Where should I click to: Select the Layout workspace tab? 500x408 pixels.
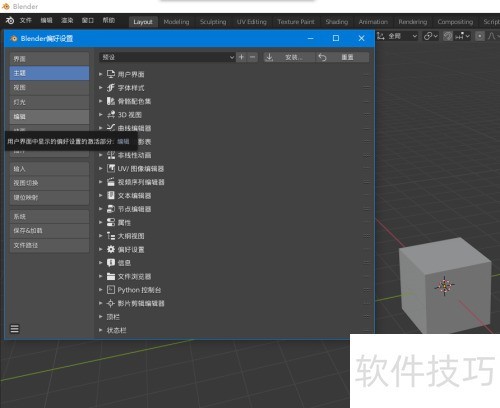tap(143, 22)
